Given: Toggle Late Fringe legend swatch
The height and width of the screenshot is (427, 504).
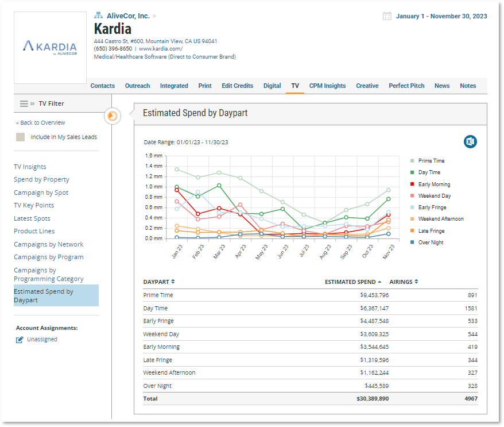Looking at the screenshot, I should 412,230.
